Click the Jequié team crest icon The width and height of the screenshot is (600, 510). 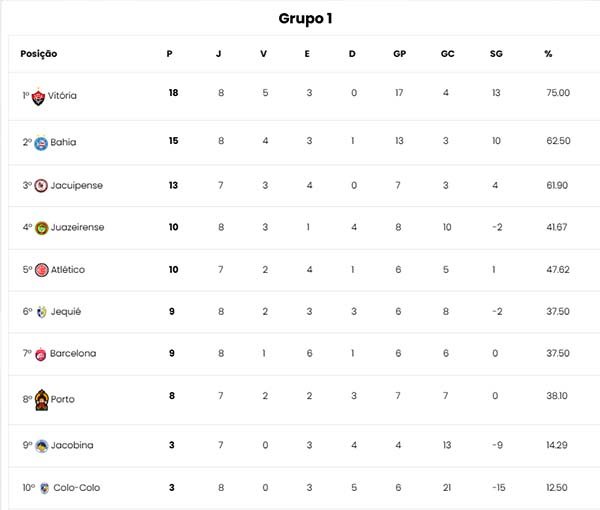(x=41, y=312)
